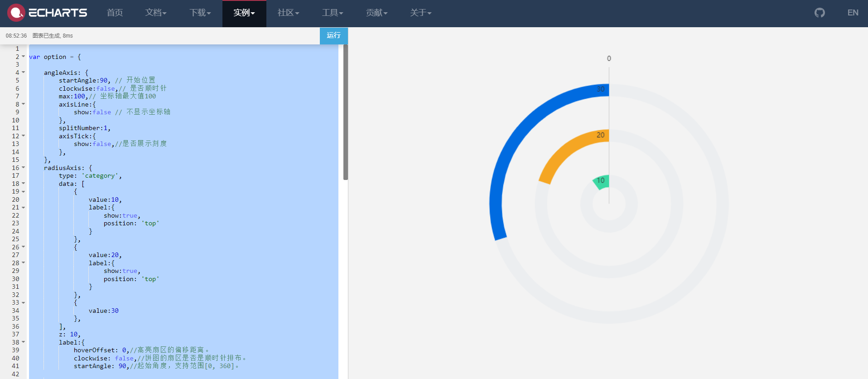This screenshot has height=379, width=868.
Task: Open the 文档 dropdown menu
Action: click(x=156, y=13)
